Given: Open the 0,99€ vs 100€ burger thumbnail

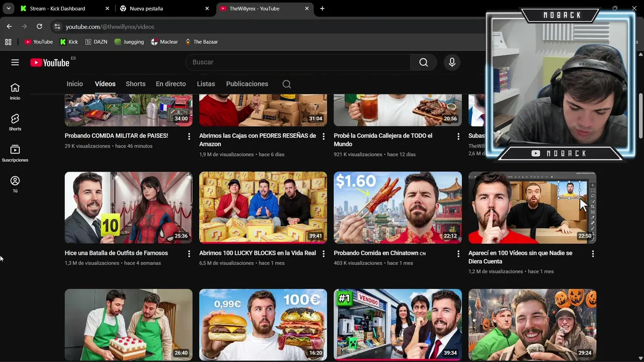Looking at the screenshot, I should (263, 325).
